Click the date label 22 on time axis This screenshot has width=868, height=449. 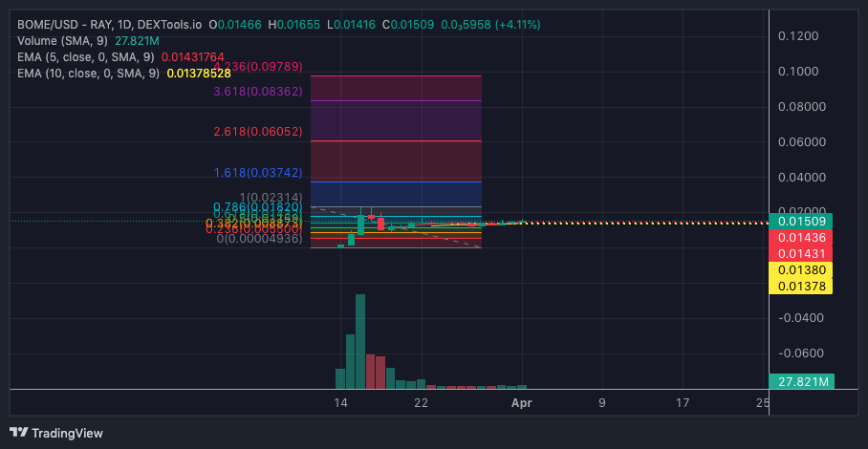coord(422,403)
